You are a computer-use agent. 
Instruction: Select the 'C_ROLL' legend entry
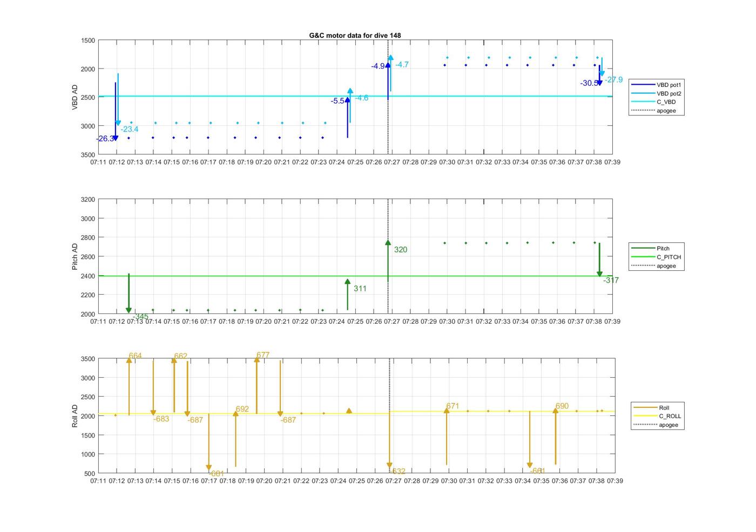click(657, 416)
